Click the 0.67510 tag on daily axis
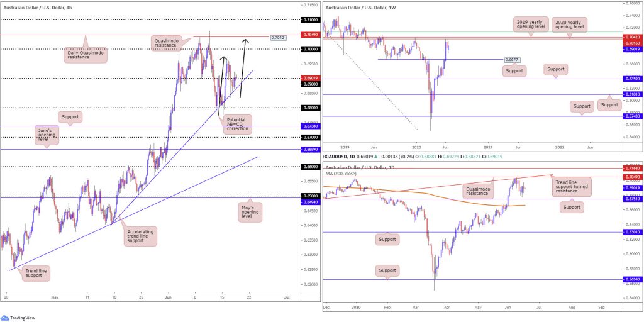The height and width of the screenshot is (322, 644). point(633,199)
